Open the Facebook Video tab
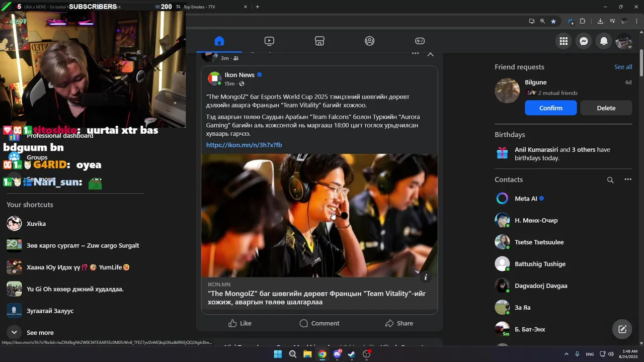The image size is (644, 362). click(x=269, y=41)
